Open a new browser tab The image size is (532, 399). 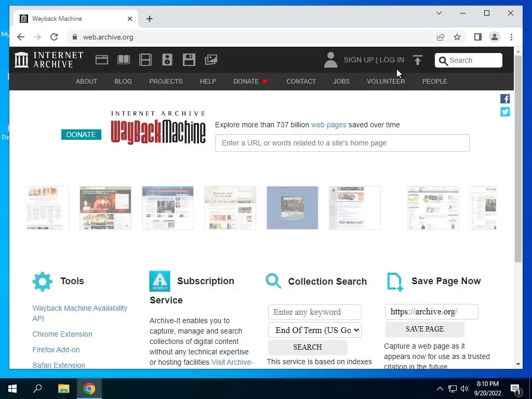[150, 19]
